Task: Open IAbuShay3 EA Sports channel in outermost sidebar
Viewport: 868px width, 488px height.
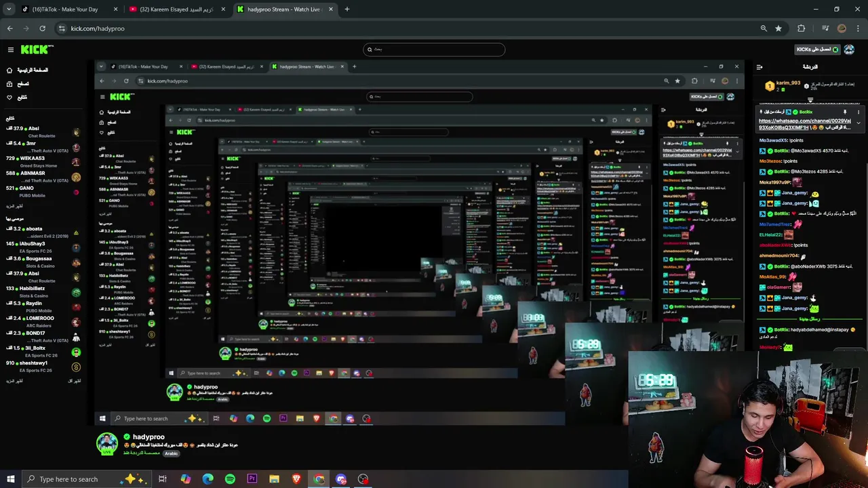Action: pos(42,247)
